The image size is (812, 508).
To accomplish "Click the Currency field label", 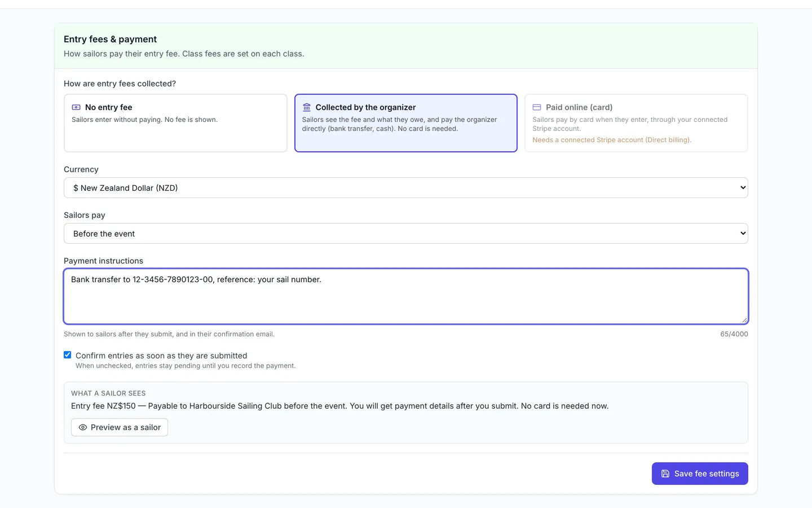I will pos(81,169).
